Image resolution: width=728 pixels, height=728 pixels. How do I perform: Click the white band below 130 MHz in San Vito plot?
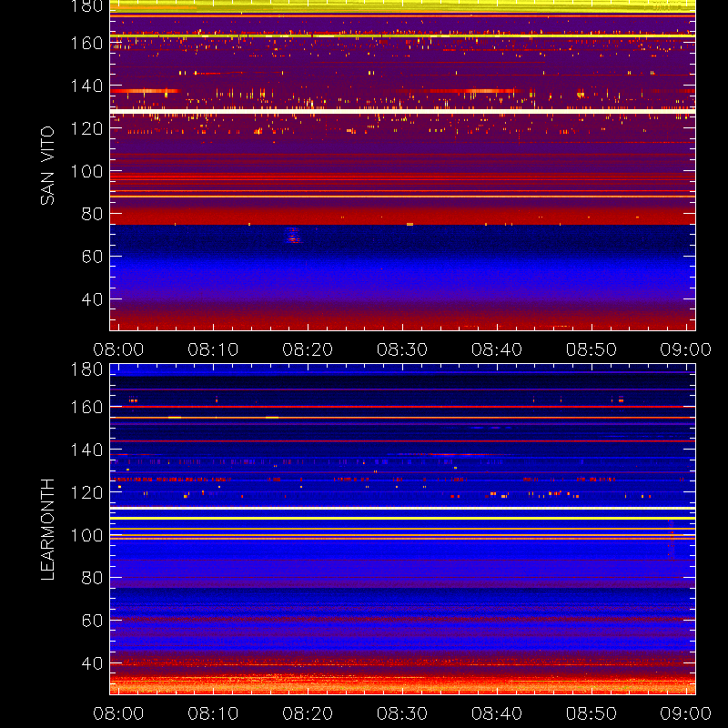402,111
